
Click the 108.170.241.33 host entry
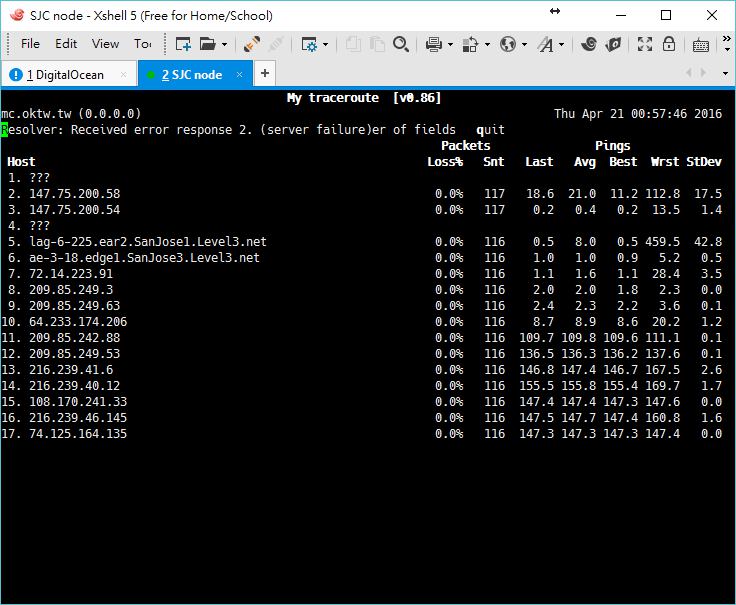pos(78,402)
